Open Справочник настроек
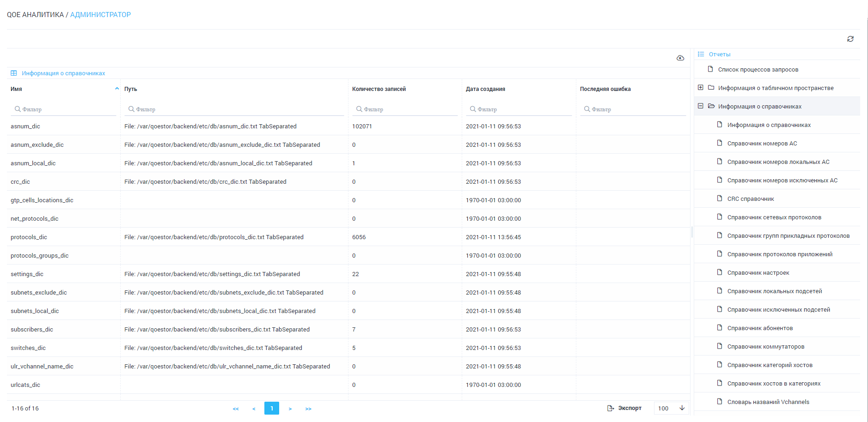 pos(758,273)
